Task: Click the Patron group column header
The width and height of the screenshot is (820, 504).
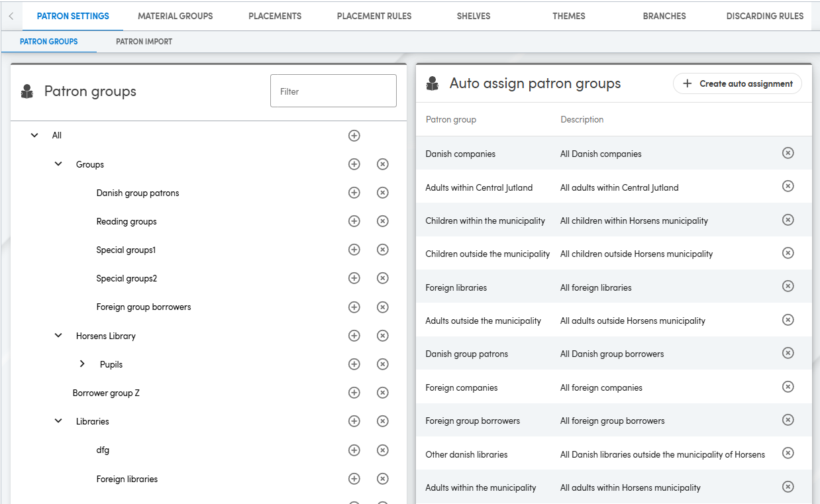Action: pos(451,119)
